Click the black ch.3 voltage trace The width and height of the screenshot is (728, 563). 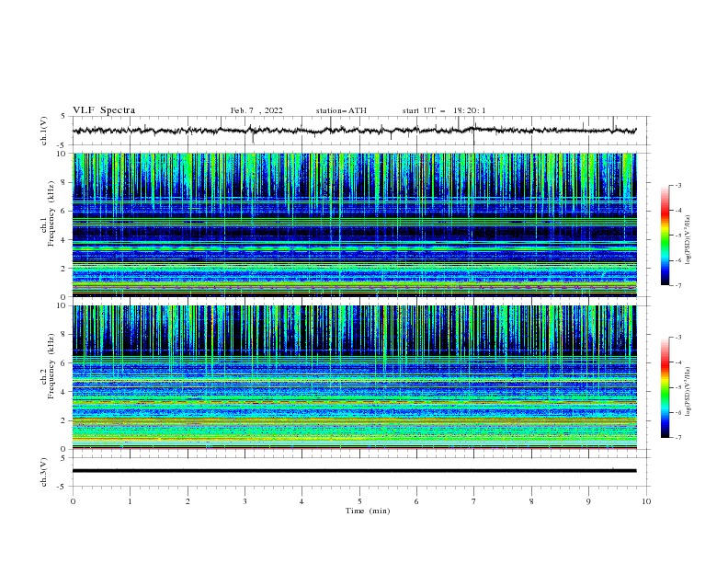coord(354,471)
